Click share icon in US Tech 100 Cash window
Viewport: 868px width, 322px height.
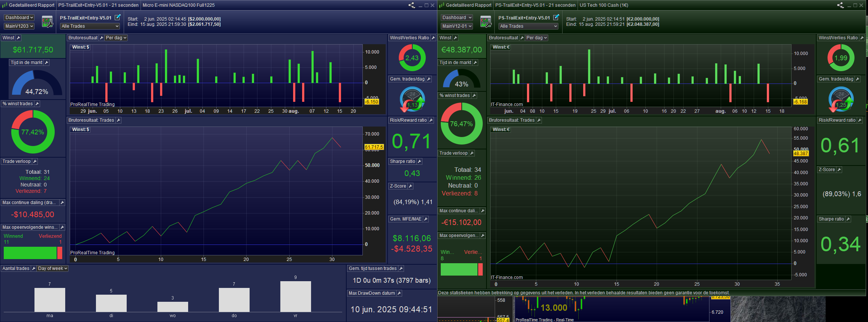(841, 5)
